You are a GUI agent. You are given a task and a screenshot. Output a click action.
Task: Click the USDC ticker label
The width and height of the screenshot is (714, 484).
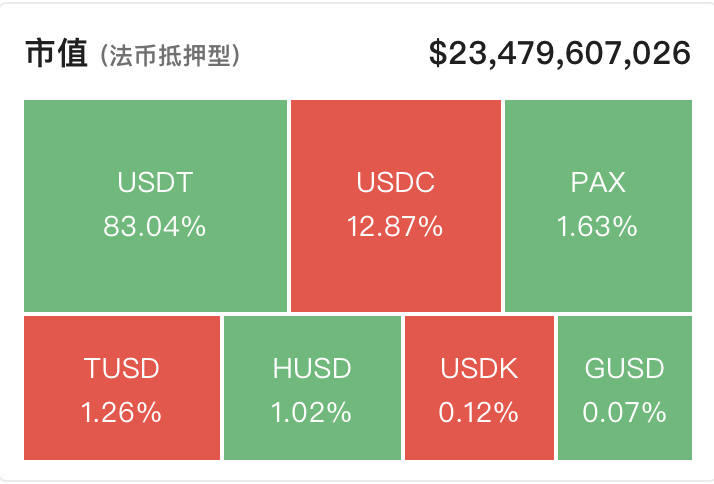396,182
